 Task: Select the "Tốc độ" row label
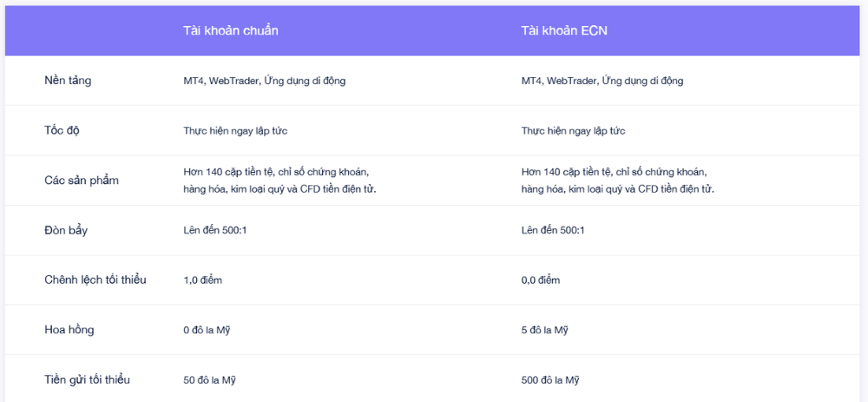click(62, 130)
